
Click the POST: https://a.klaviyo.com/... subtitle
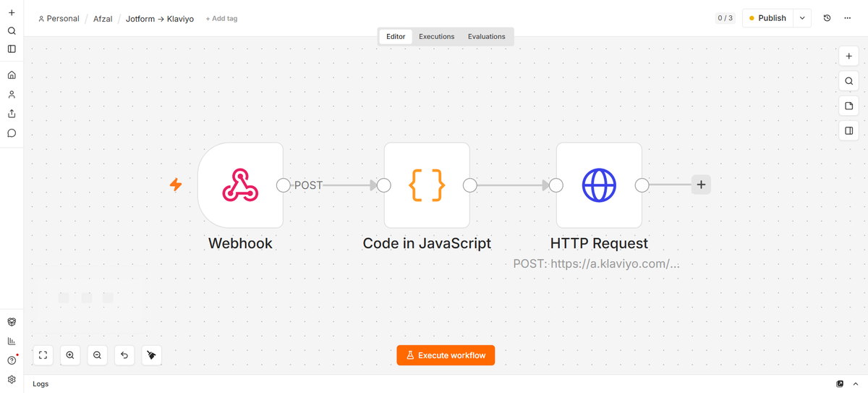pyautogui.click(x=596, y=263)
